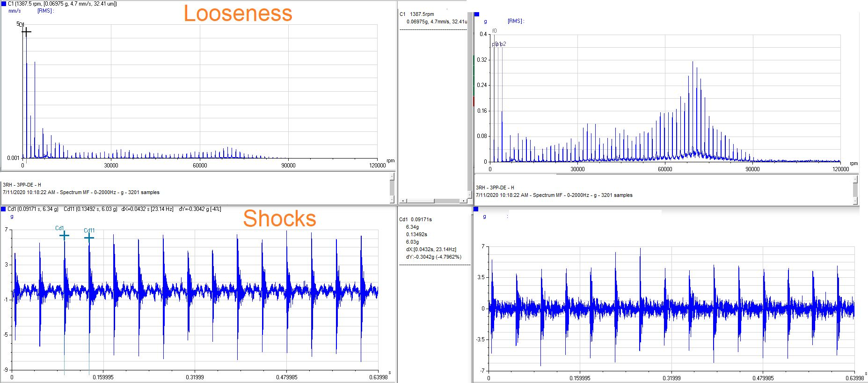Click the "g" unit label on the right spectrum
Viewport: 868px width, 383px height.
coord(486,22)
